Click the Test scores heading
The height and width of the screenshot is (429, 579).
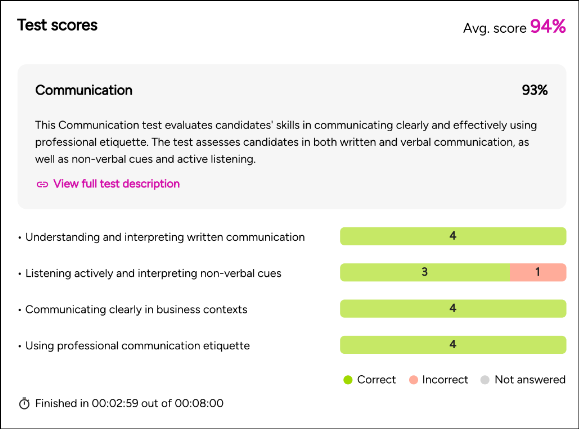[x=57, y=25]
